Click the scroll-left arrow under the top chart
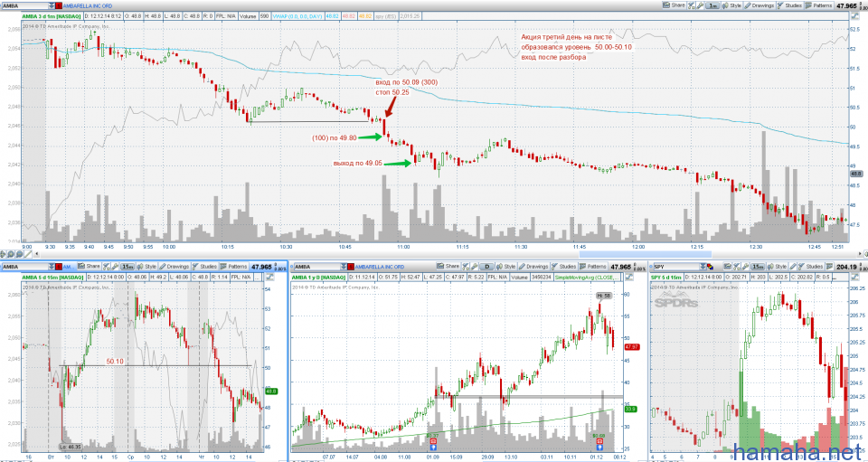868x462 pixels. pyautogui.click(x=36, y=254)
